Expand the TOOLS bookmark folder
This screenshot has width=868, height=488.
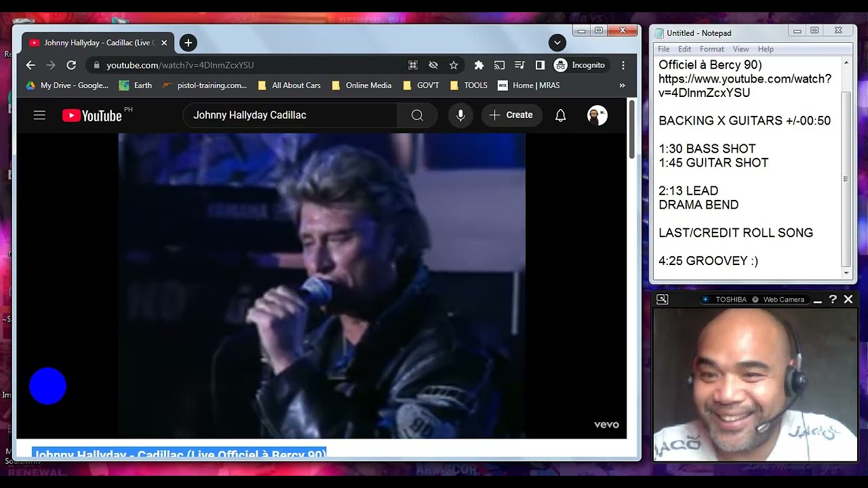(469, 85)
